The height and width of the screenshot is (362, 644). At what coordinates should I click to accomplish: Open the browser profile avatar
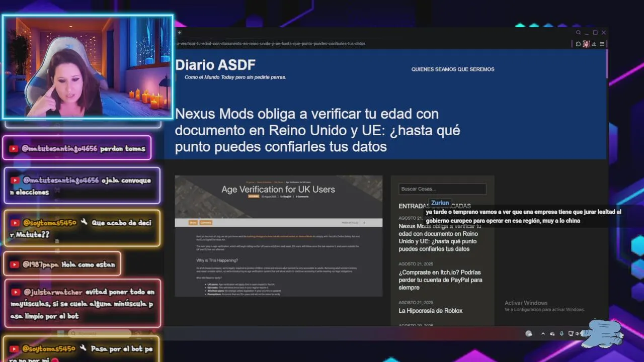coord(586,44)
